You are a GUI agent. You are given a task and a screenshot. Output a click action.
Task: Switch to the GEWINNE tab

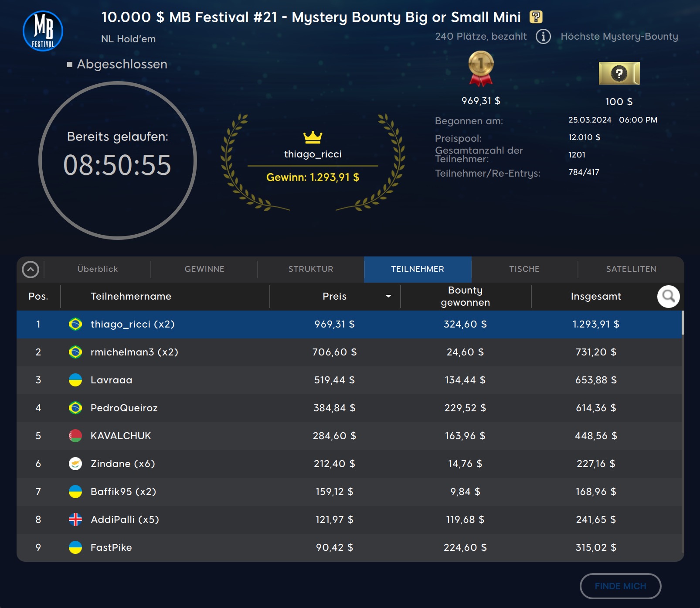pyautogui.click(x=204, y=269)
